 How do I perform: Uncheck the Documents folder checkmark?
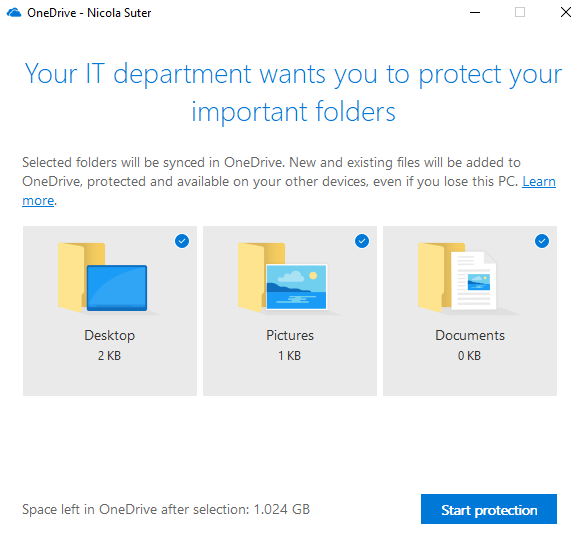tap(542, 241)
